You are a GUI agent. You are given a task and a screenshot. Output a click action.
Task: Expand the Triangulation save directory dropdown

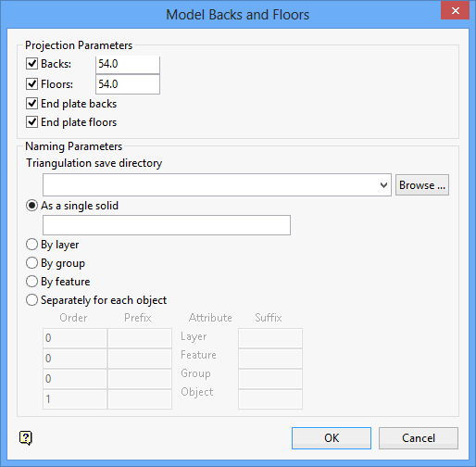point(383,185)
